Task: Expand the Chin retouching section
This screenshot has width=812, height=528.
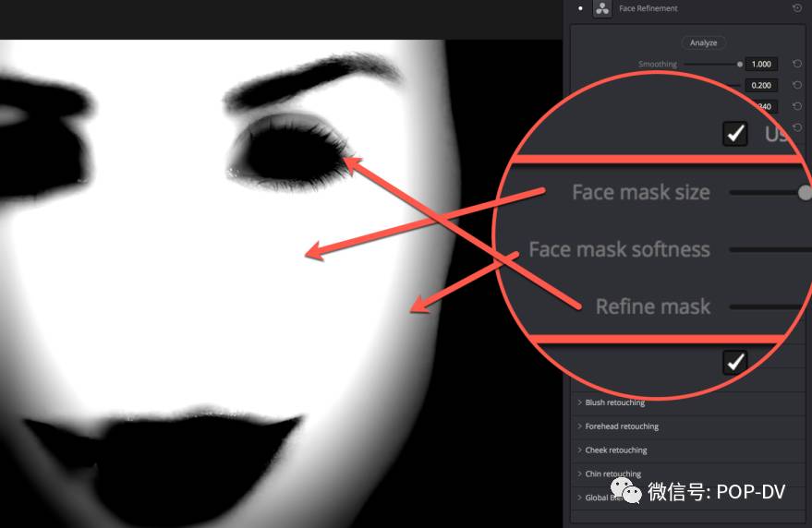Action: 612,474
